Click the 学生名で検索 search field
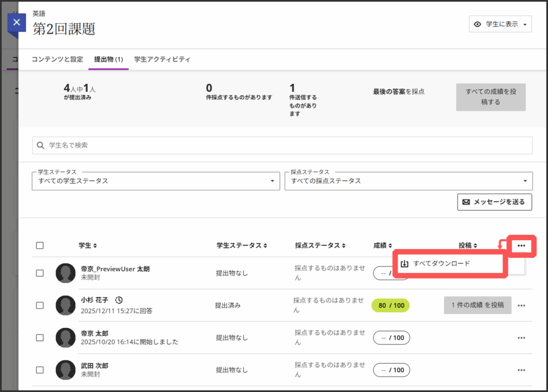The image size is (548, 392). [282, 145]
